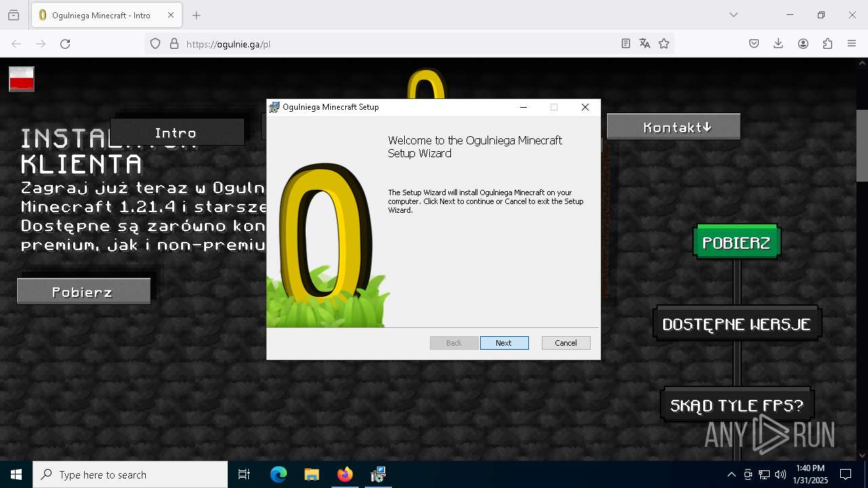Cancel the Ogulniega Minecraft setup
Viewport: 868px width, 488px height.
click(x=566, y=343)
